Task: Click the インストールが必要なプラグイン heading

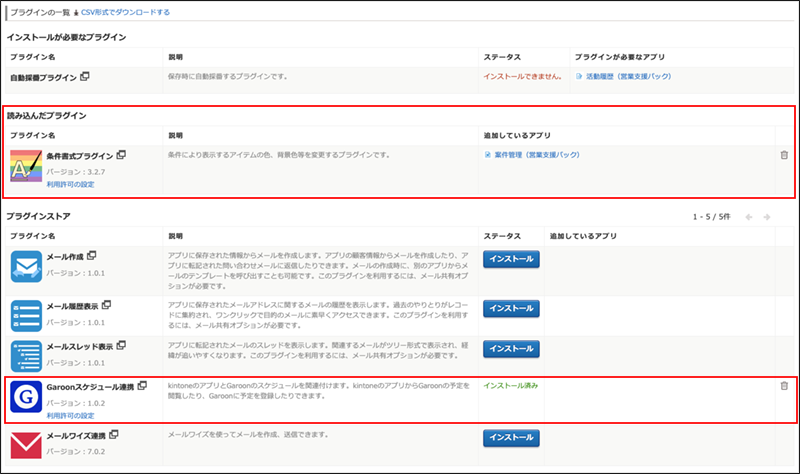Action: coord(66,37)
